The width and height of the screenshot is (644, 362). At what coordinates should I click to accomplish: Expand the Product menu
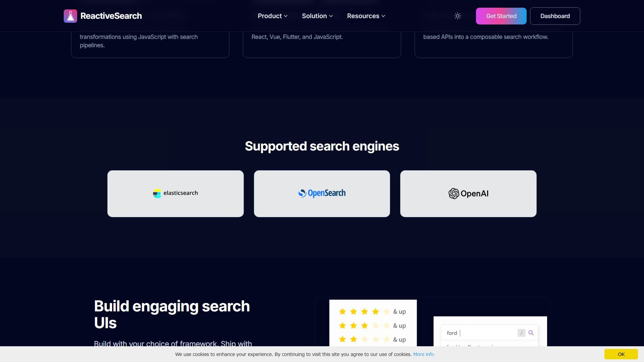tap(272, 16)
